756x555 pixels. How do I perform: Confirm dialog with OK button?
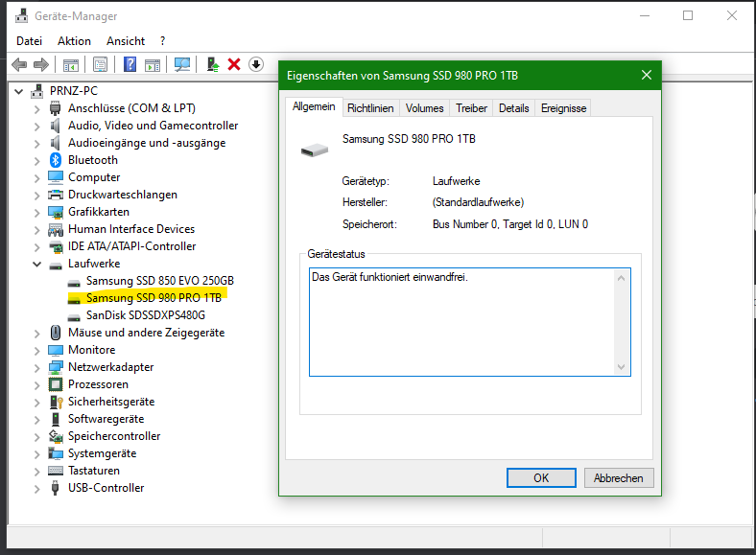541,478
